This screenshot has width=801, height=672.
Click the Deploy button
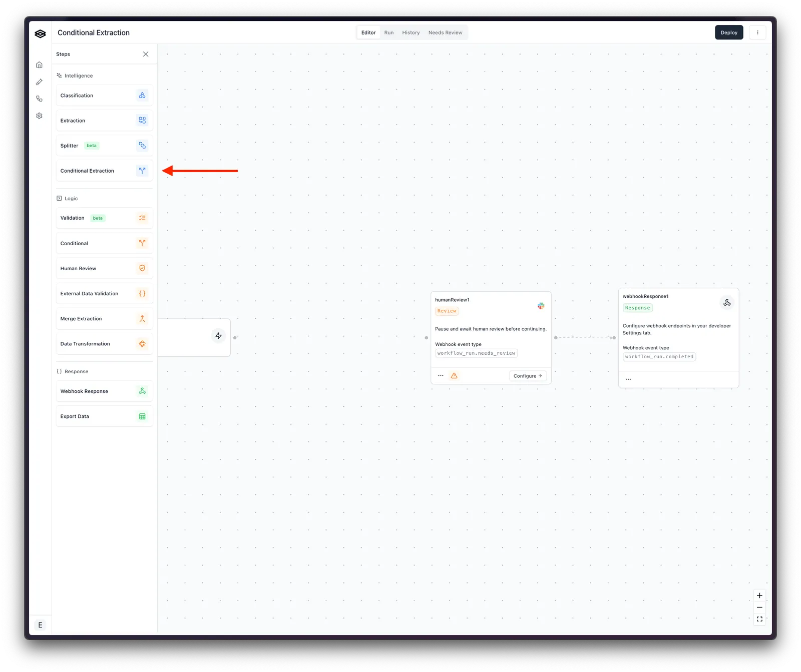729,33
